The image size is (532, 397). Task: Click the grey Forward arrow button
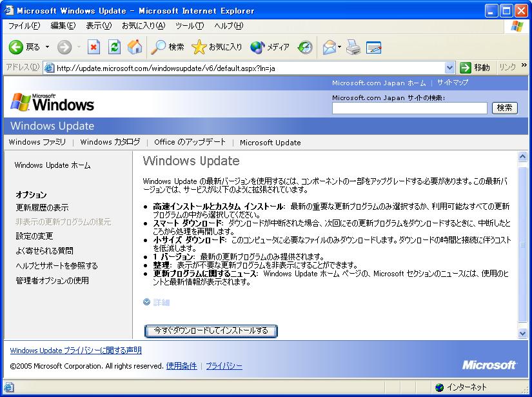point(64,47)
